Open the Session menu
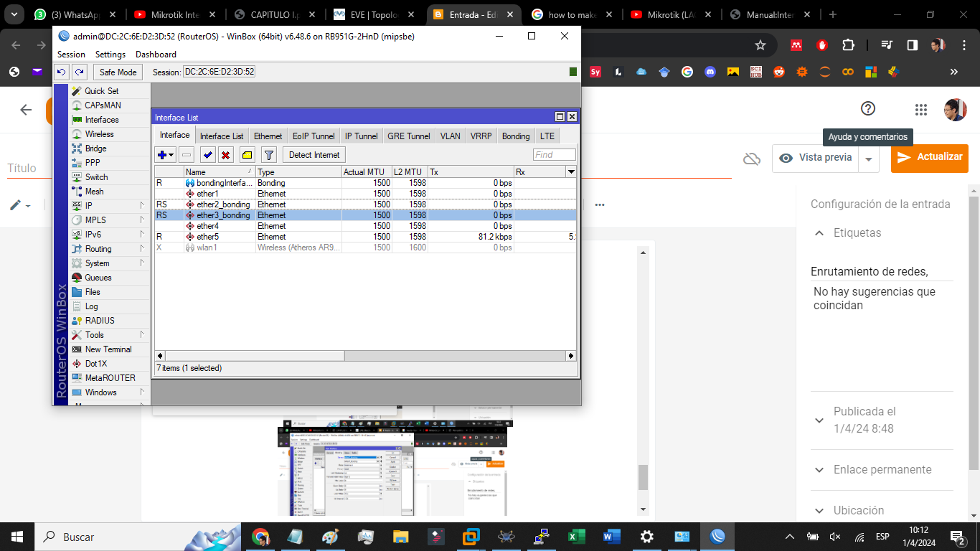The width and height of the screenshot is (980, 551). [x=71, y=55]
